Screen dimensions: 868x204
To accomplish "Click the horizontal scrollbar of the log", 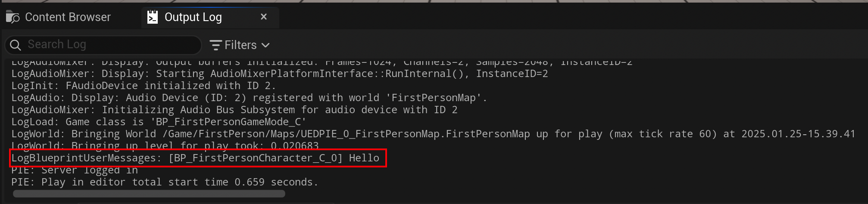I will [149, 194].
